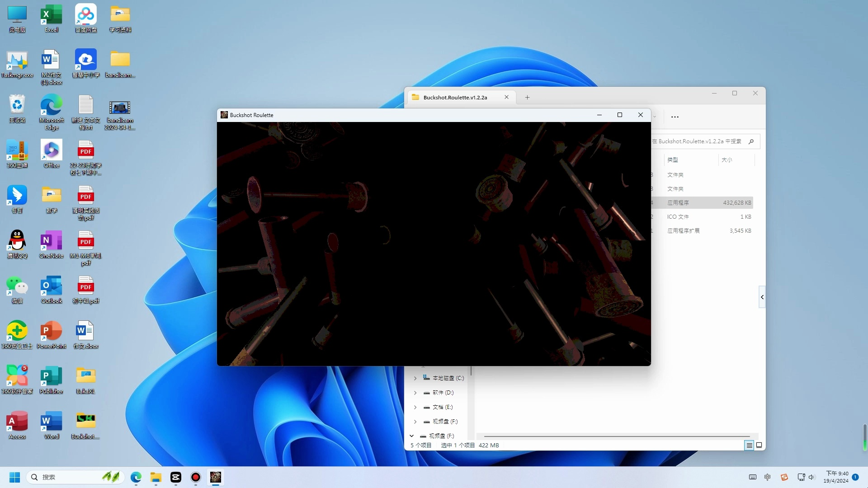Open File Explorer from the taskbar

pyautogui.click(x=156, y=477)
